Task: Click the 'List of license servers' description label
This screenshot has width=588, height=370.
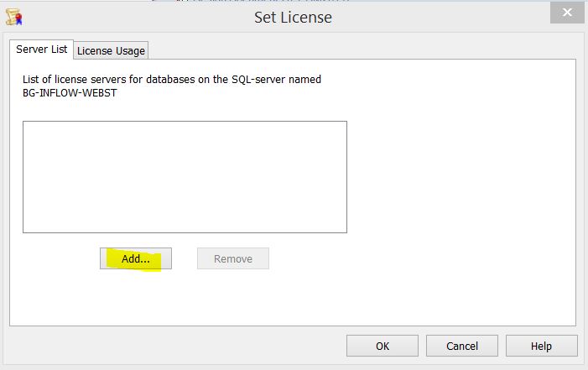Action: click(x=172, y=80)
